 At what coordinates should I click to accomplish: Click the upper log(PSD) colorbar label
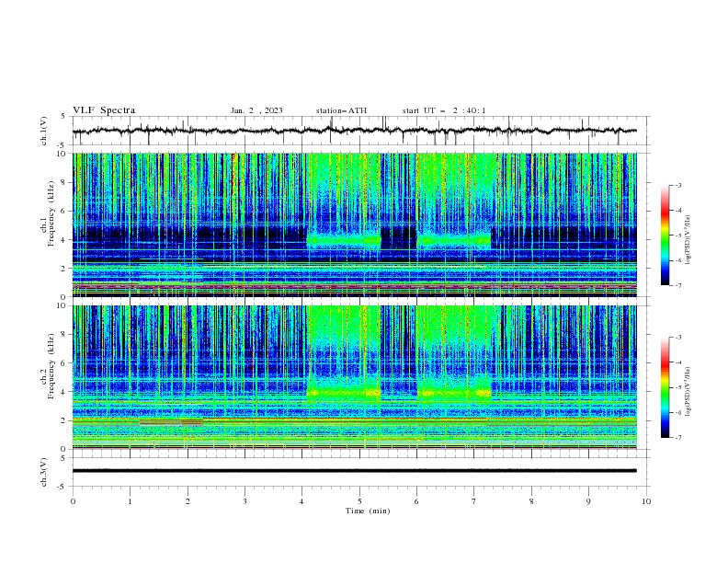point(688,240)
